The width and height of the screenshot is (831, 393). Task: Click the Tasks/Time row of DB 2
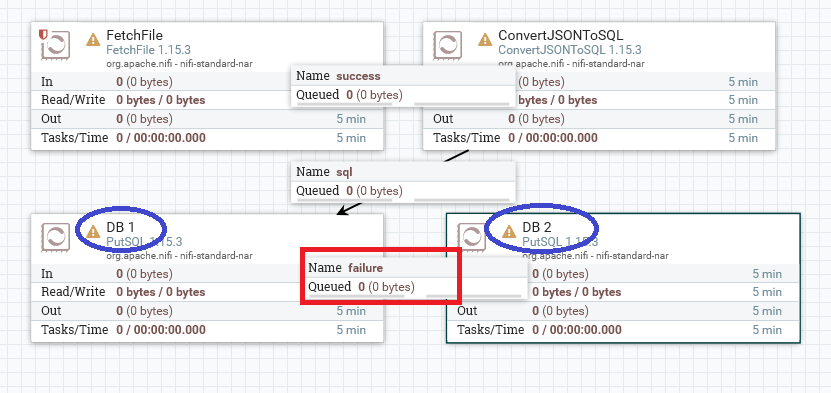(x=623, y=330)
